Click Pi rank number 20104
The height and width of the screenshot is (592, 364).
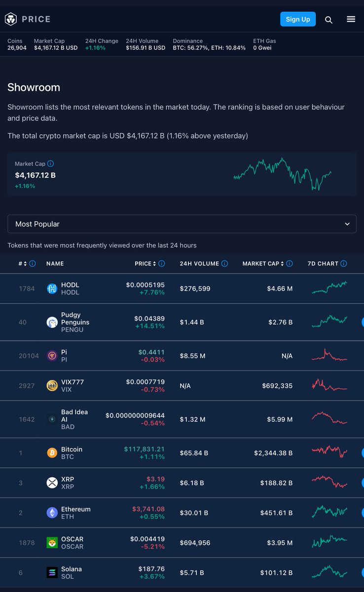click(x=29, y=356)
